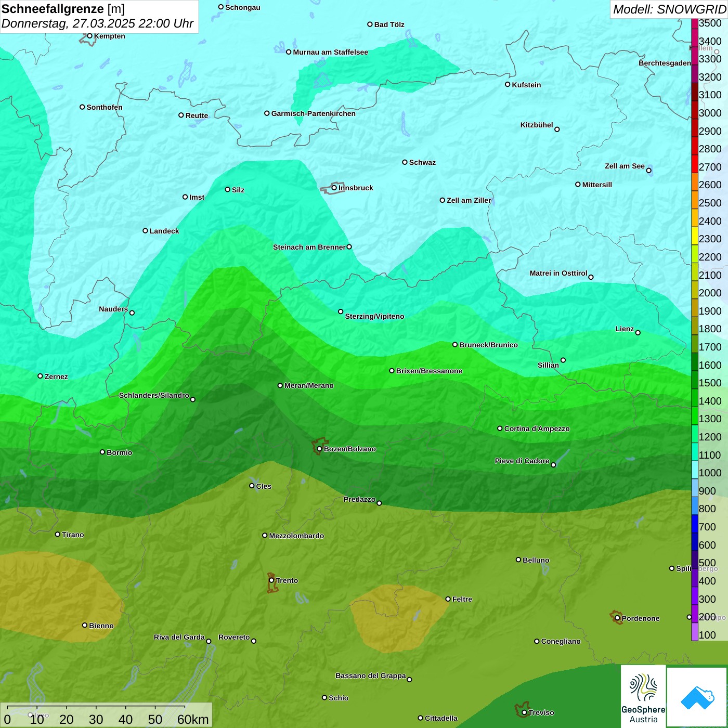Click the Pieve di Cadore label

[522, 461]
